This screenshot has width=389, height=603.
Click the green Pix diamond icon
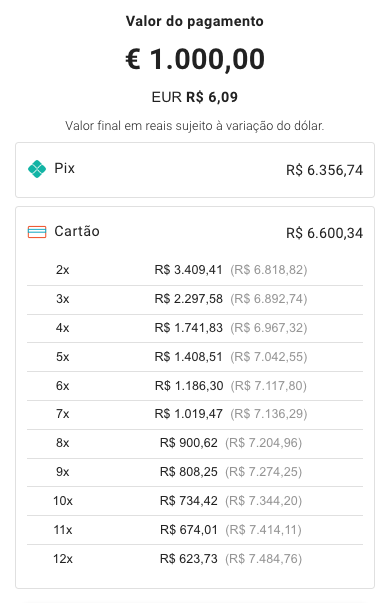(37, 169)
